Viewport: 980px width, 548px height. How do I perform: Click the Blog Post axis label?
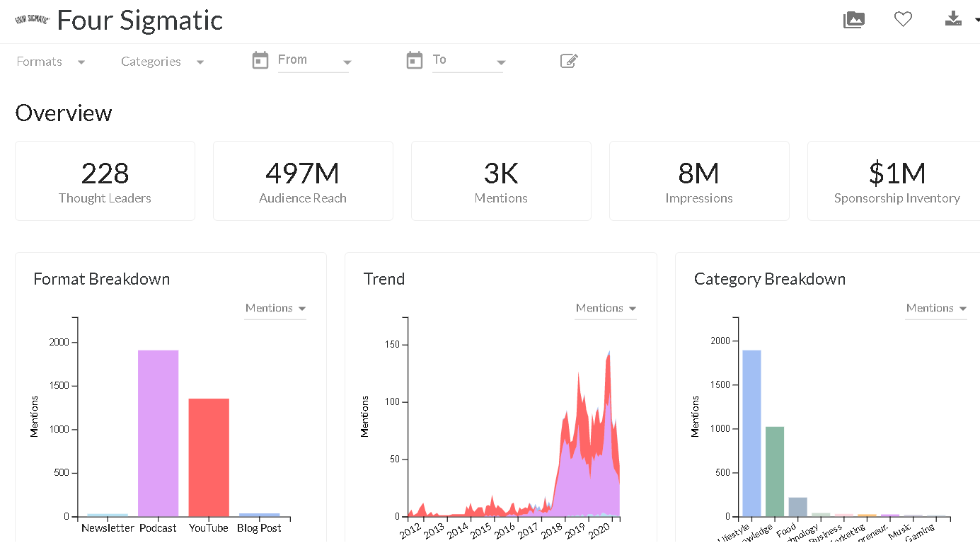pyautogui.click(x=260, y=528)
